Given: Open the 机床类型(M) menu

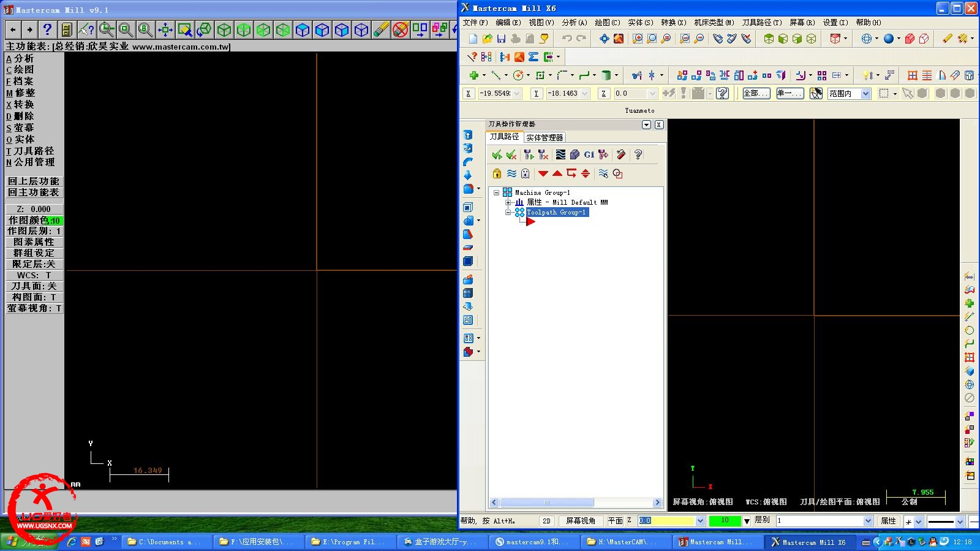Looking at the screenshot, I should [x=714, y=22].
